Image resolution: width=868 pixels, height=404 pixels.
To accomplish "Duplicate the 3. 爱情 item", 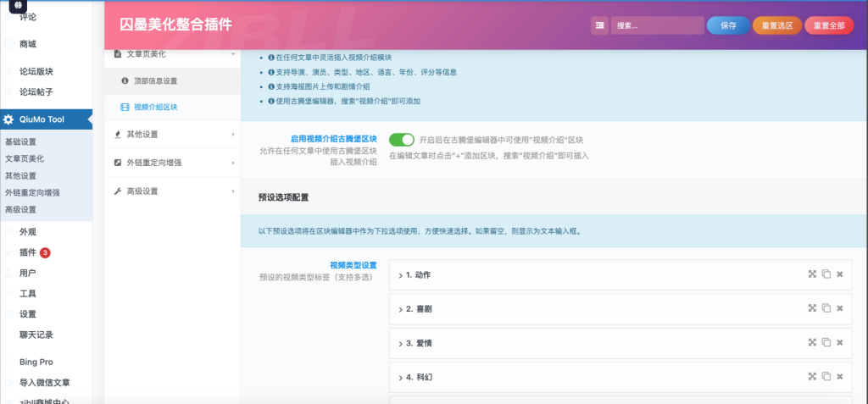I will tap(826, 343).
